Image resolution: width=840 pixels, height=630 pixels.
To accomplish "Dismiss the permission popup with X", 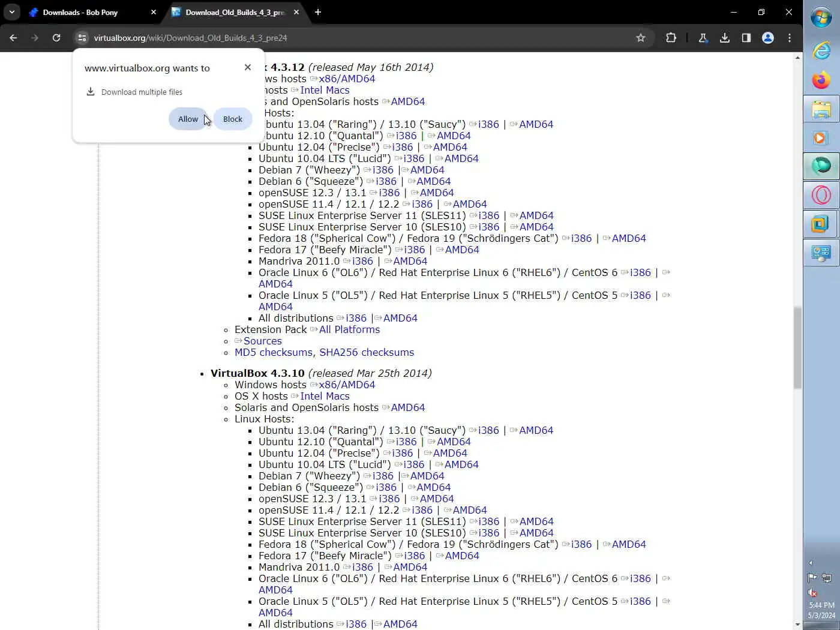I will tap(248, 67).
